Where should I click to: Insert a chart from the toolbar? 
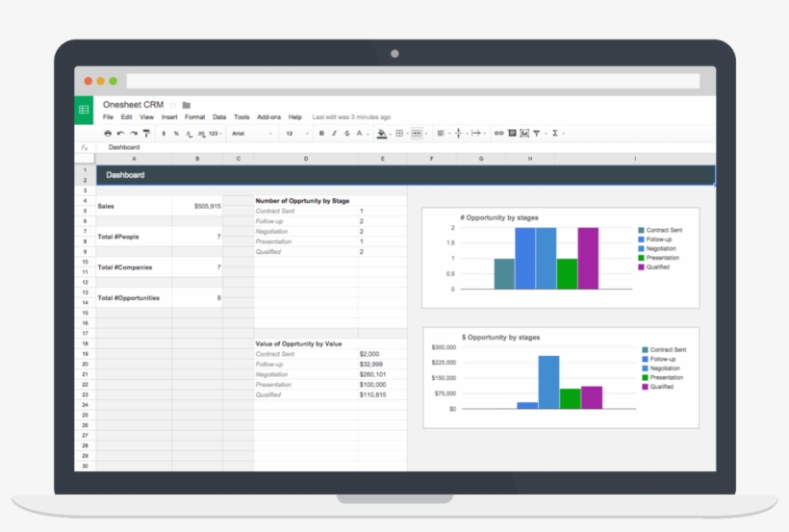pos(524,134)
